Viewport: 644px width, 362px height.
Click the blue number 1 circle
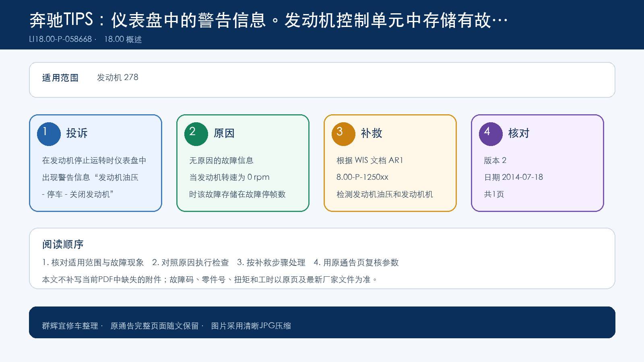tap(49, 134)
